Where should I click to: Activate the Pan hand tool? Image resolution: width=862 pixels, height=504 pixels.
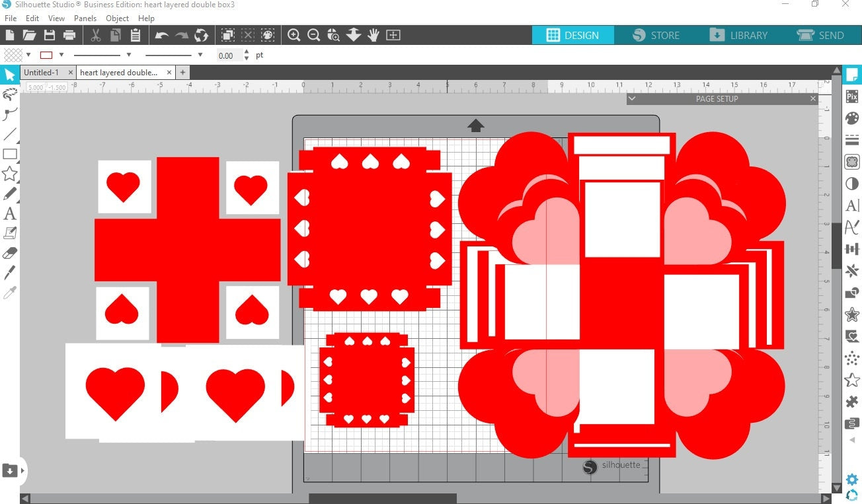(373, 35)
